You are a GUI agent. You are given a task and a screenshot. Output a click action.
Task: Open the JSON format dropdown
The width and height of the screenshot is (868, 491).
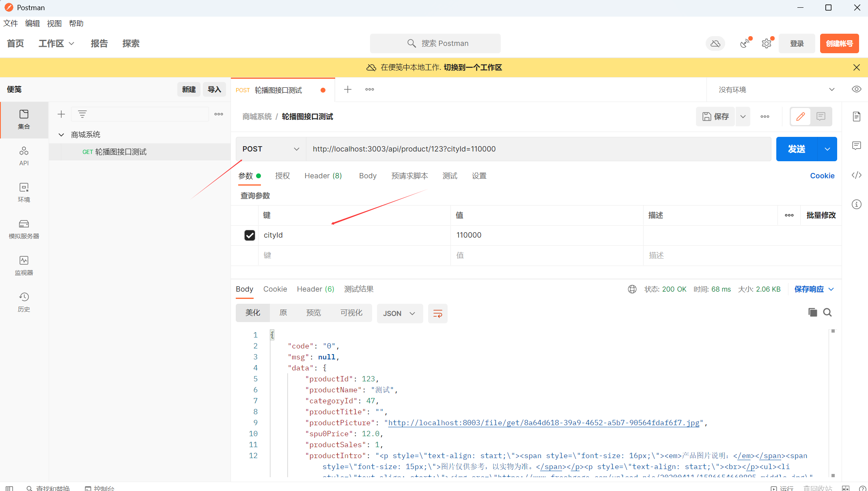[x=399, y=314]
